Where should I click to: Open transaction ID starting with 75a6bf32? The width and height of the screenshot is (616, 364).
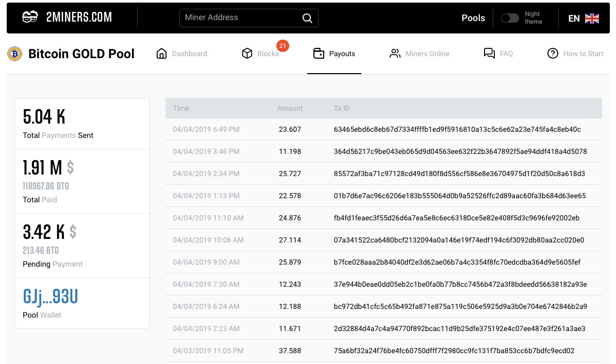[x=454, y=351]
